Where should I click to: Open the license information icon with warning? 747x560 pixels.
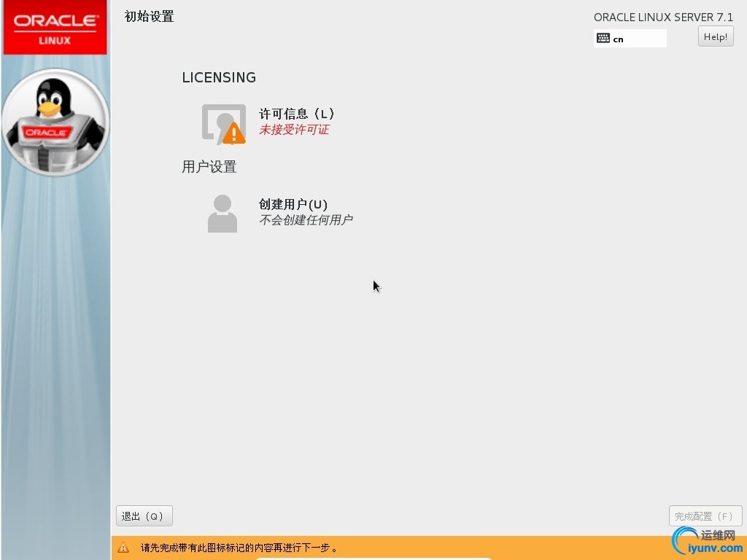pyautogui.click(x=223, y=124)
